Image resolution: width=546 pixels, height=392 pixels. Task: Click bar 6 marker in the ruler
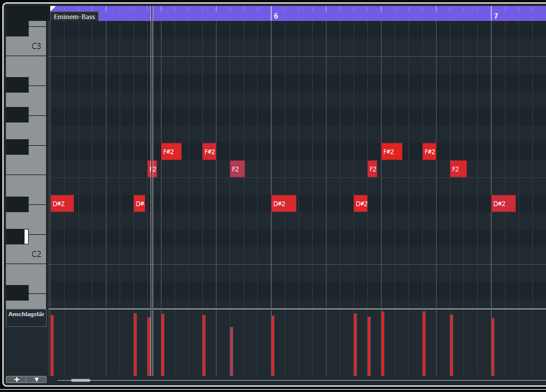275,16
